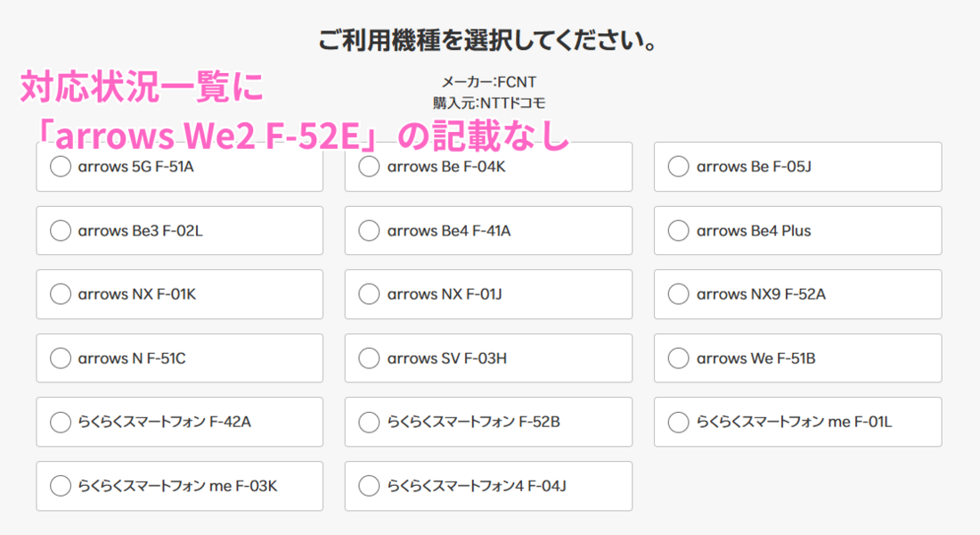980x535 pixels.
Task: Select らくらくスマートフォン F-42A option
Action: (61, 422)
